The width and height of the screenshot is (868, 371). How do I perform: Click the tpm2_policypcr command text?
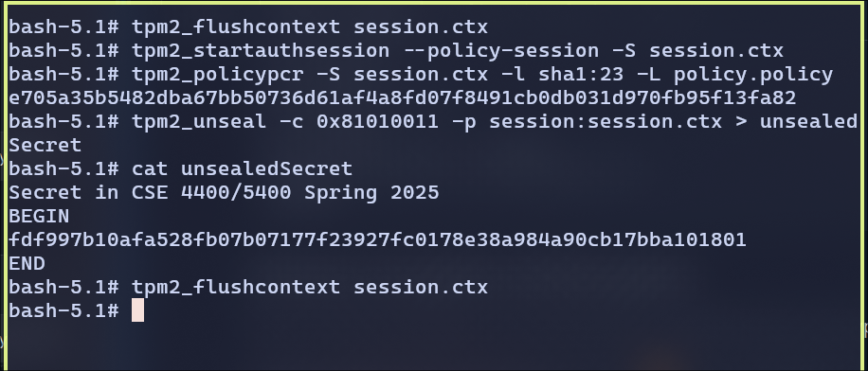pyautogui.click(x=482, y=75)
